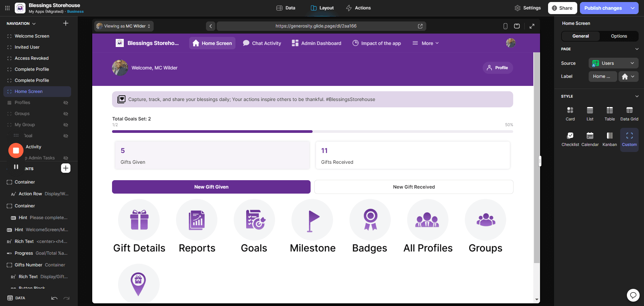The image size is (644, 306).
Task: Select the Custom style icon
Action: (x=629, y=140)
